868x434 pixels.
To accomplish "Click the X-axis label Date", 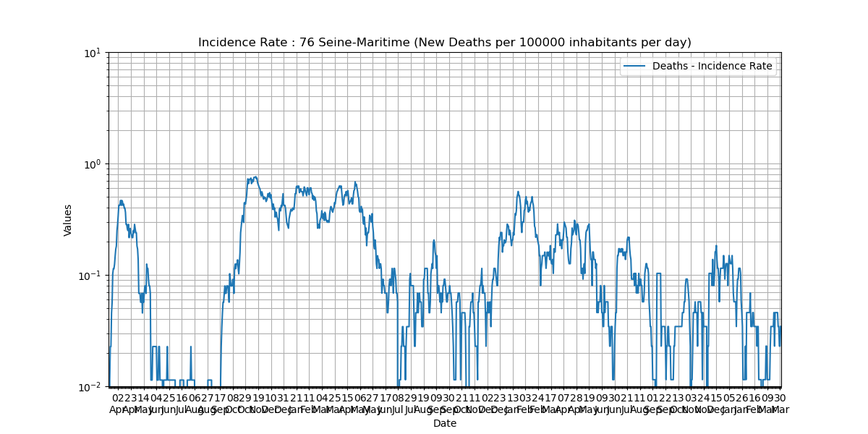I will [445, 423].
